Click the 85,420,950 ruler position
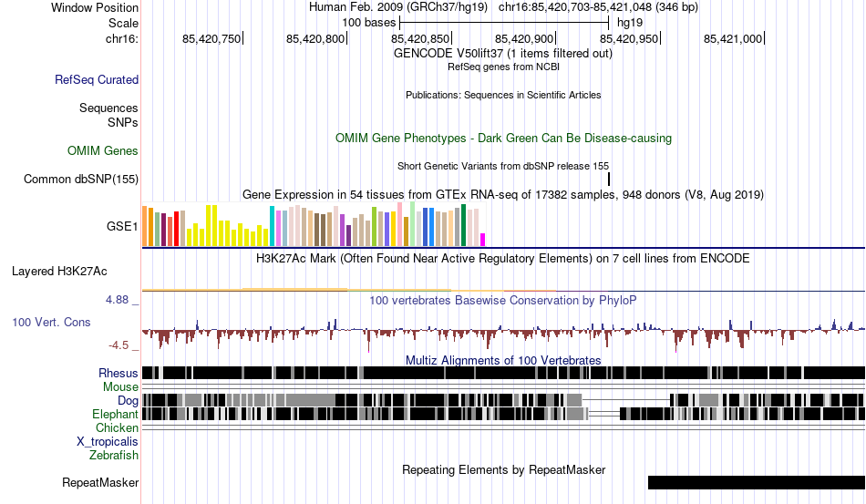This screenshot has height=504, width=866. click(630, 38)
